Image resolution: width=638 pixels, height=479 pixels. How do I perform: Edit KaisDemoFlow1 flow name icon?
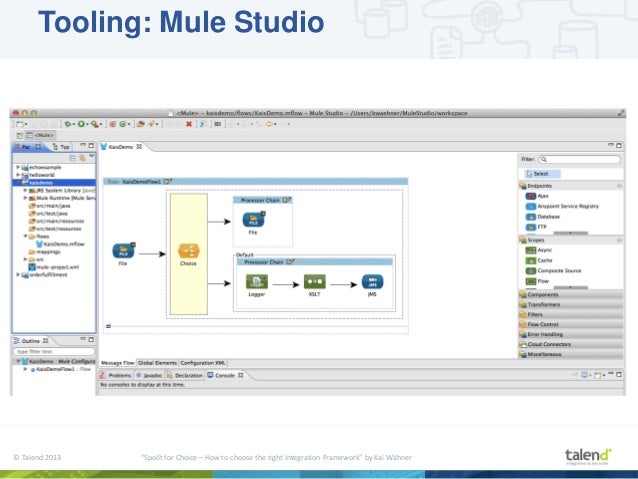tap(168, 182)
